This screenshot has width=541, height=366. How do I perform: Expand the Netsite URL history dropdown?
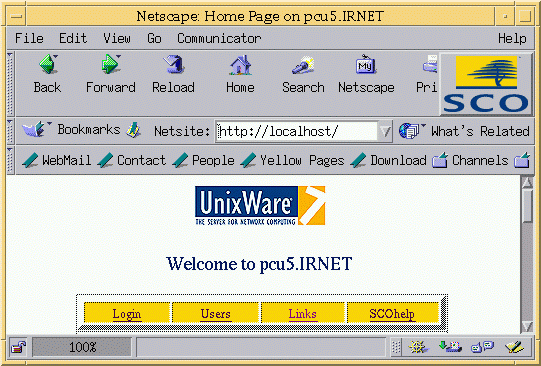[385, 131]
